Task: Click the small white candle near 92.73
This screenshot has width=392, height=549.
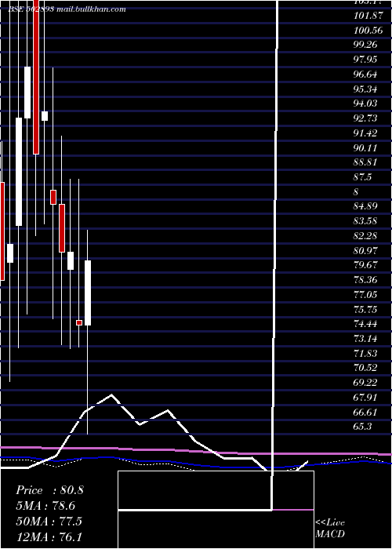Action: tap(45, 116)
